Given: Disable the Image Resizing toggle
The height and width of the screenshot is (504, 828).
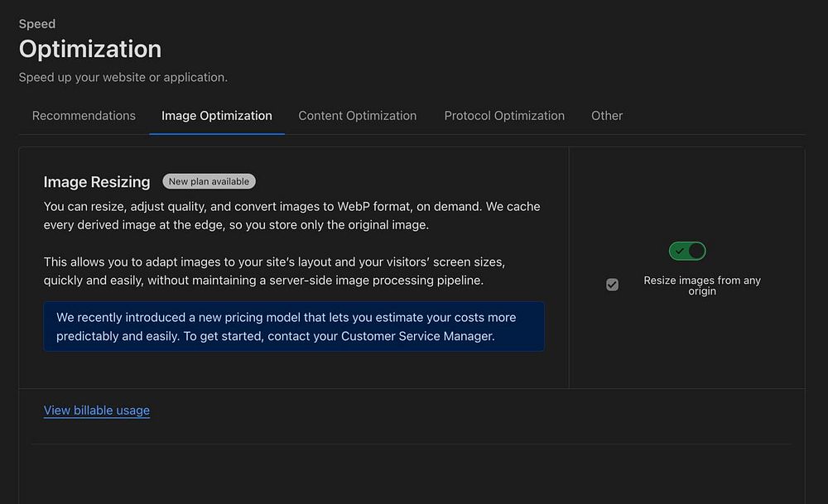Looking at the screenshot, I should [x=687, y=251].
